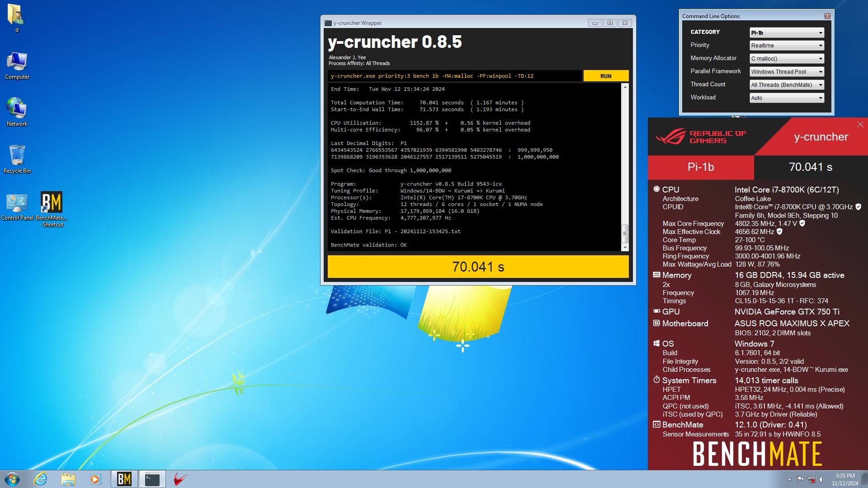The width and height of the screenshot is (868, 488).
Task: Click 'Total Computation Time' console line
Action: [x=427, y=103]
